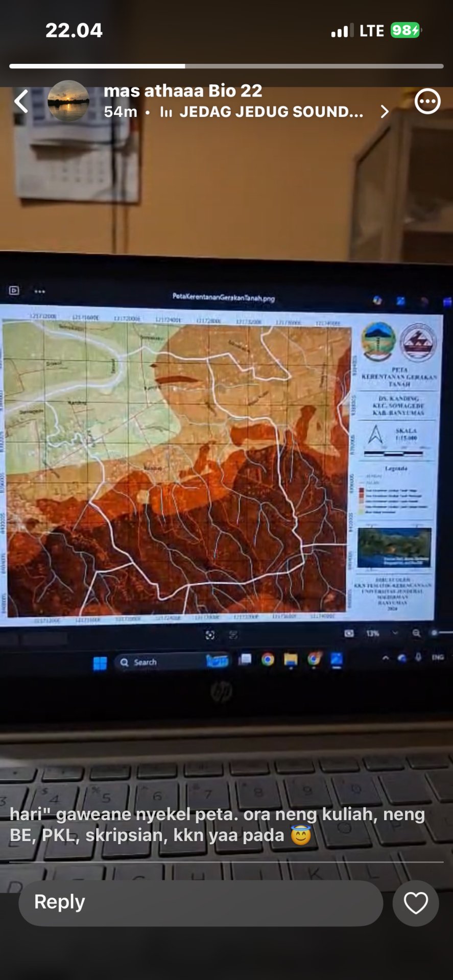Tap the Reply message field
This screenshot has width=453, height=980.
(x=201, y=903)
